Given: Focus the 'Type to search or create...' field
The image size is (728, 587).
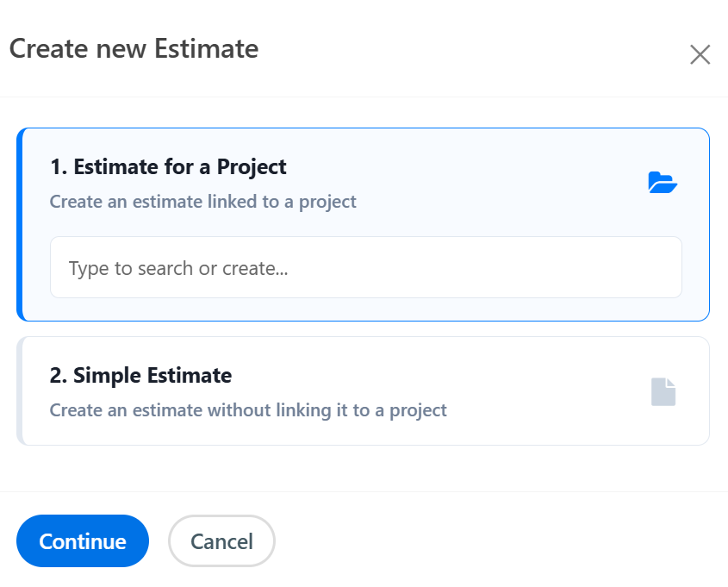Looking at the screenshot, I should 365,268.
